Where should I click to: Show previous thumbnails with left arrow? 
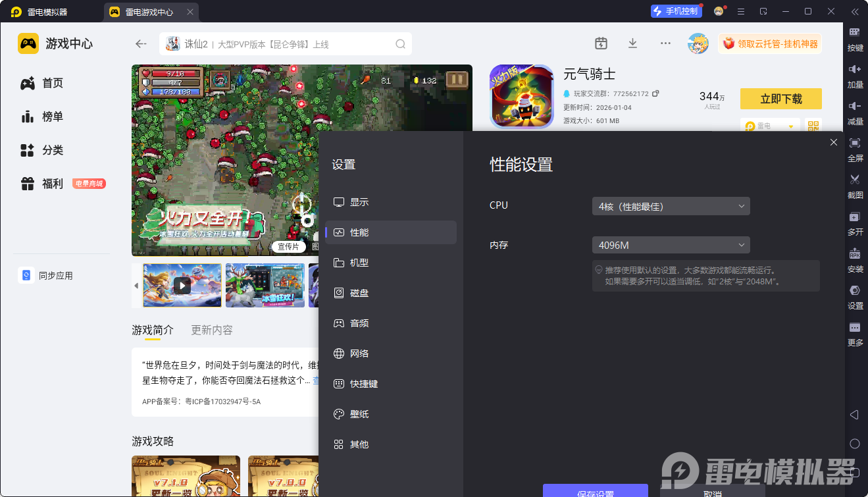[136, 286]
